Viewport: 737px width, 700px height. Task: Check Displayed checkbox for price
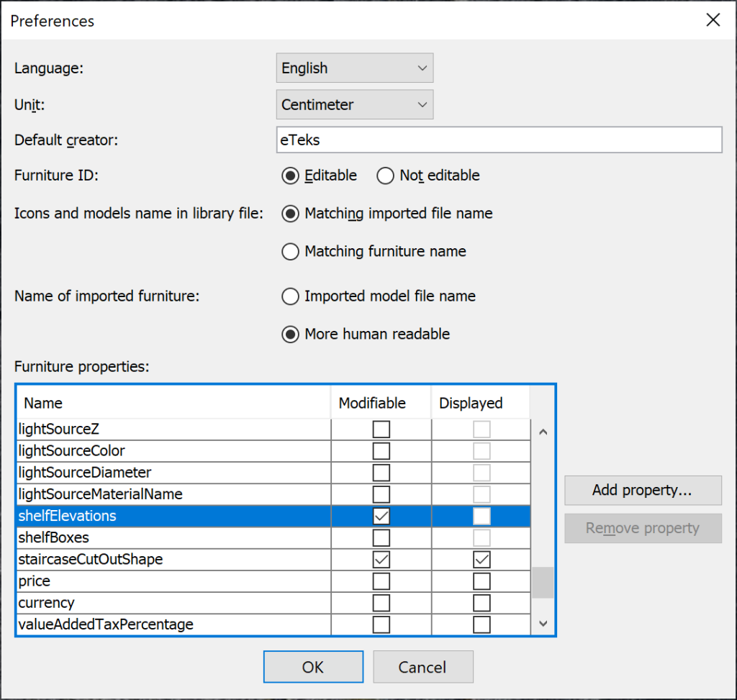click(481, 581)
